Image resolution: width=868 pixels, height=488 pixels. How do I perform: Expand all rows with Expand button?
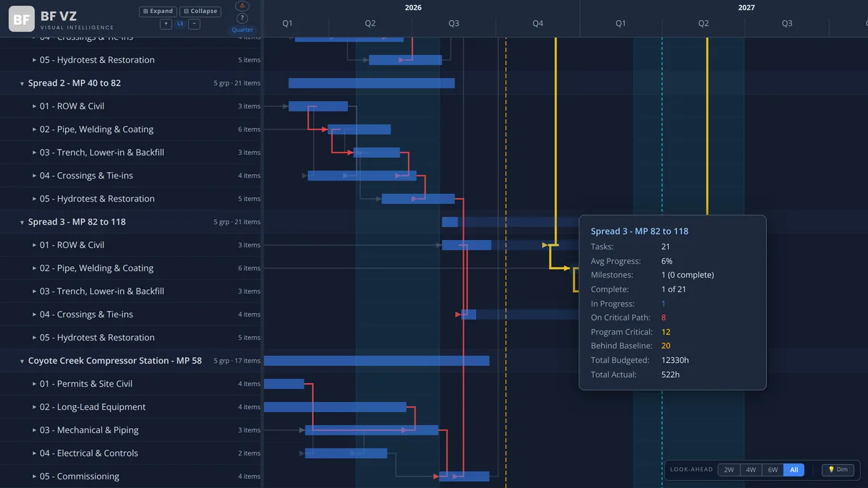point(158,12)
